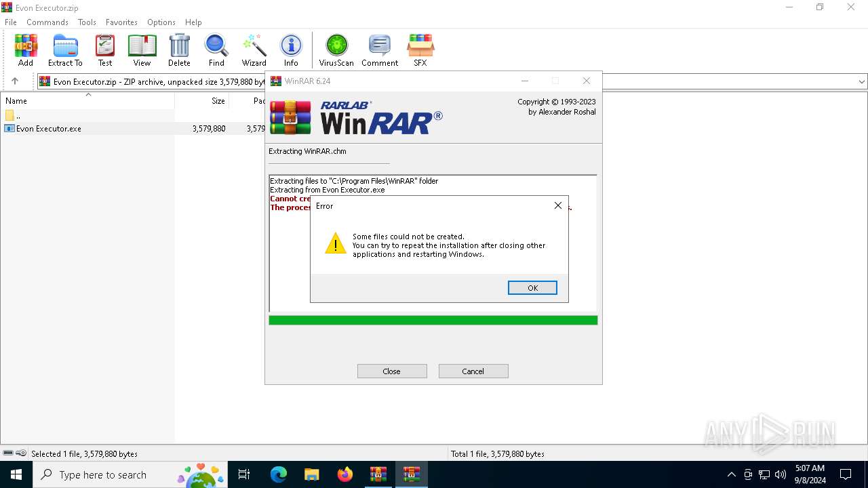868x488 pixels.
Task: Close the WinRAR 6.24 installer window
Action: [x=587, y=81]
